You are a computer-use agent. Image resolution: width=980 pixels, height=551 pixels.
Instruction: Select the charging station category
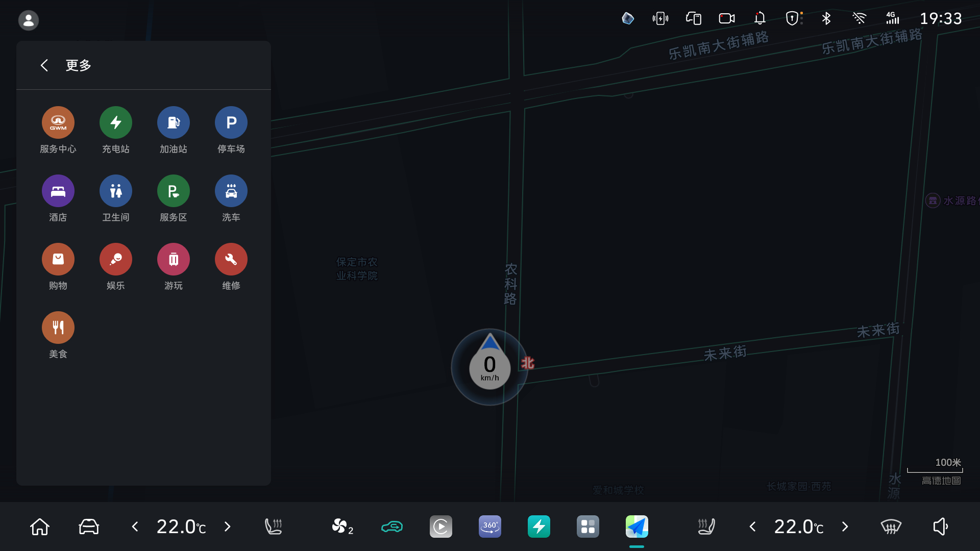pyautogui.click(x=116, y=122)
